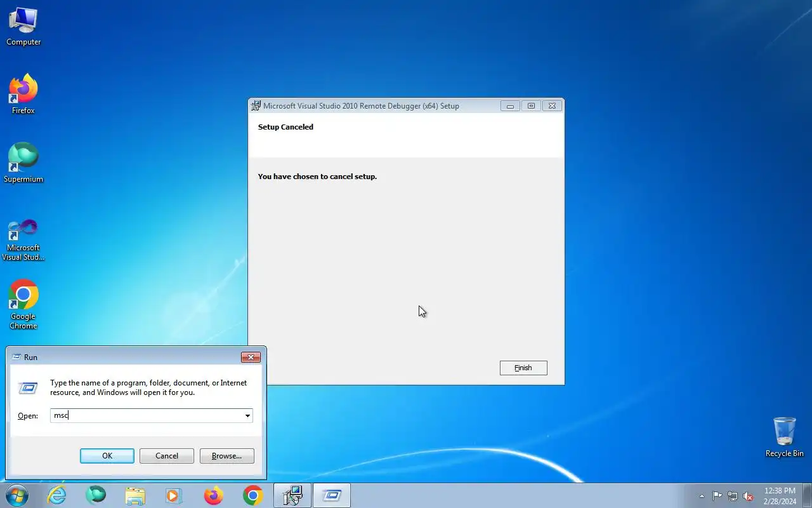The width and height of the screenshot is (812, 508).
Task: Select the Firefox desktop shortcut
Action: pos(23,94)
